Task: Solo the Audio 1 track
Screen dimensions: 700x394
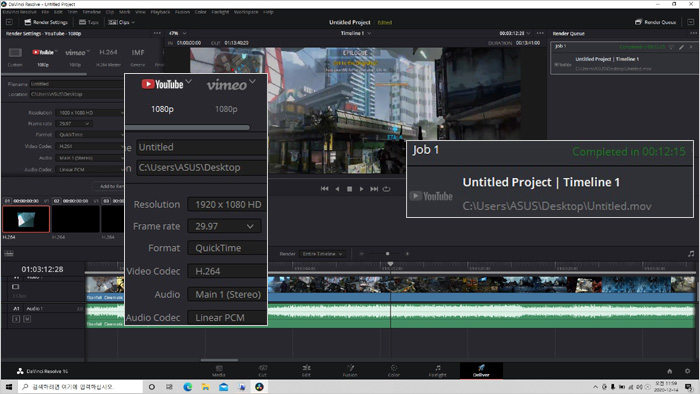Action: [x=16, y=319]
